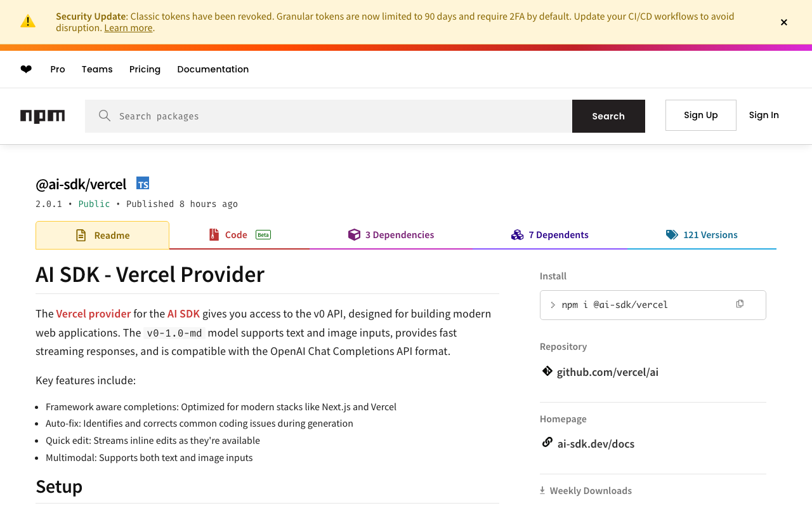This screenshot has width=812, height=508.
Task: Copy the npm install command
Action: click(x=740, y=304)
